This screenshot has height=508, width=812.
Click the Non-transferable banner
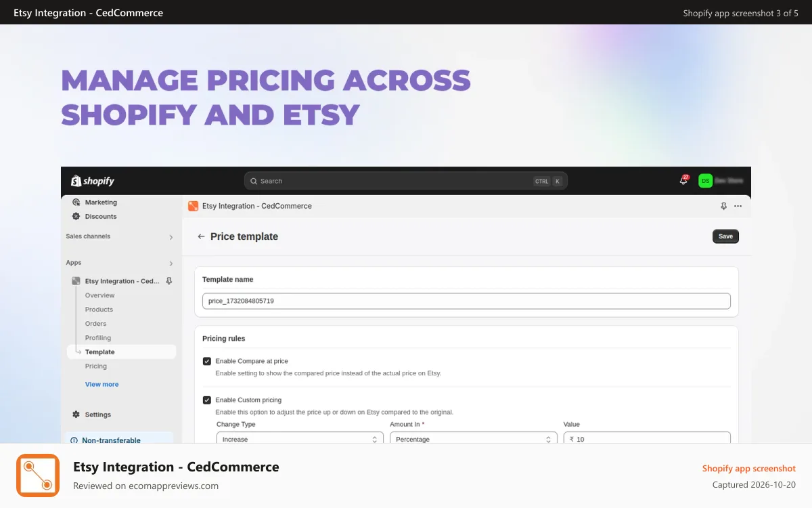(x=119, y=438)
